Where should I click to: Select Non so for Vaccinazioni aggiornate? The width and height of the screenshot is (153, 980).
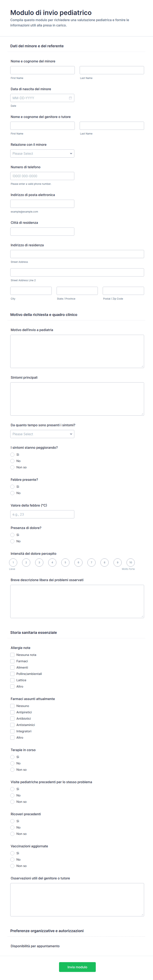pos(13,866)
